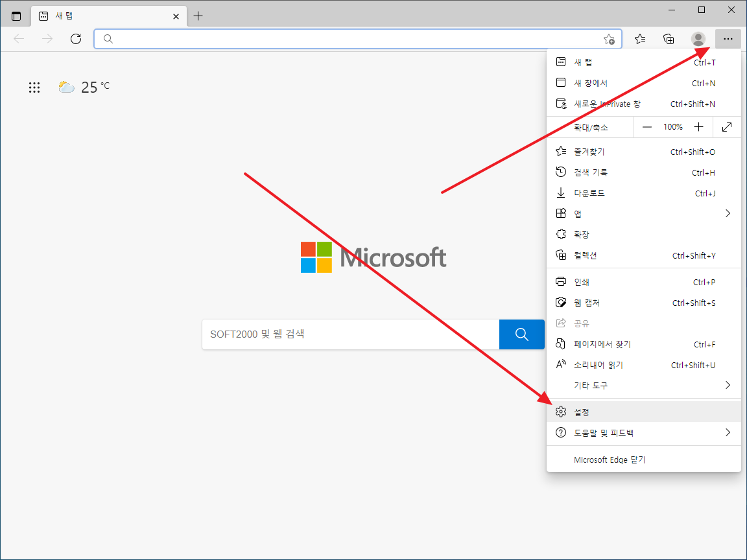747x560 pixels.
Task: Open the Favorites star-list toolbar icon
Action: [x=640, y=39]
